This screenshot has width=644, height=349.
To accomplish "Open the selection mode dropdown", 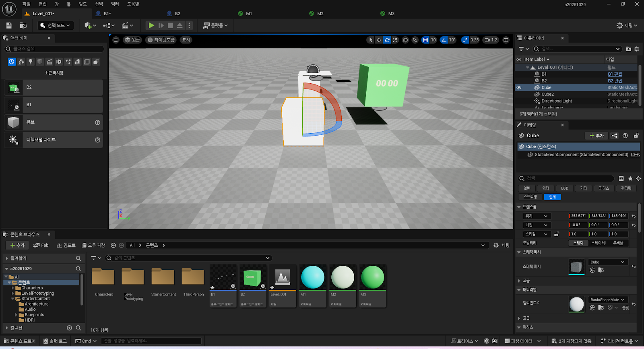I will coord(56,25).
